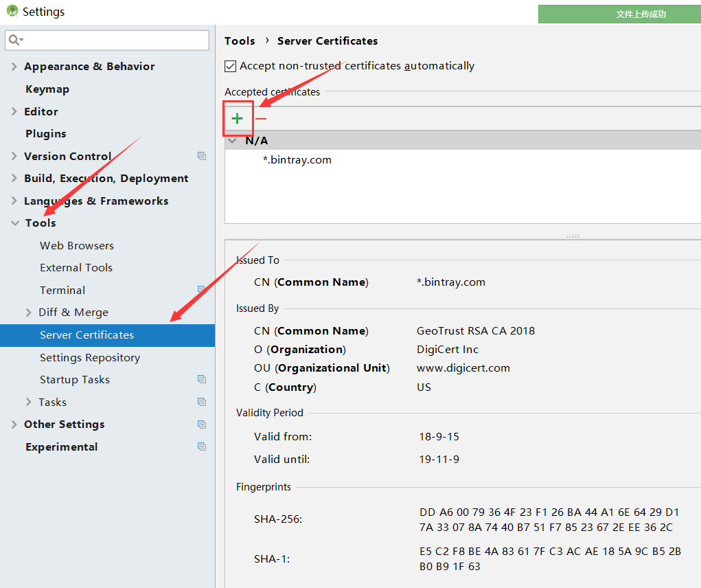This screenshot has width=701, height=588.
Task: Expand Other Settings arrow
Action: coord(14,424)
